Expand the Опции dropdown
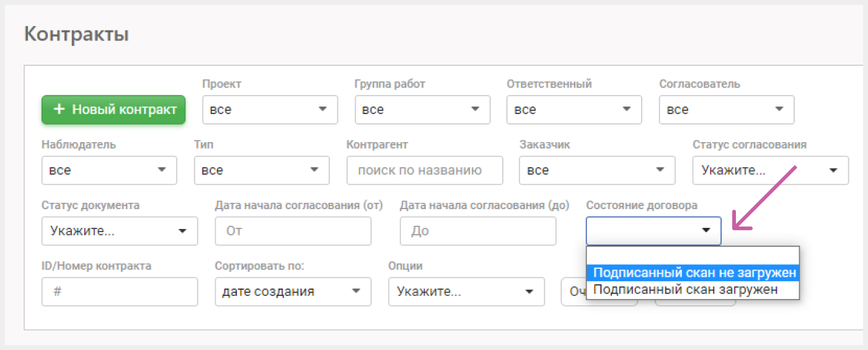This screenshot has width=868, height=350. pos(467,292)
